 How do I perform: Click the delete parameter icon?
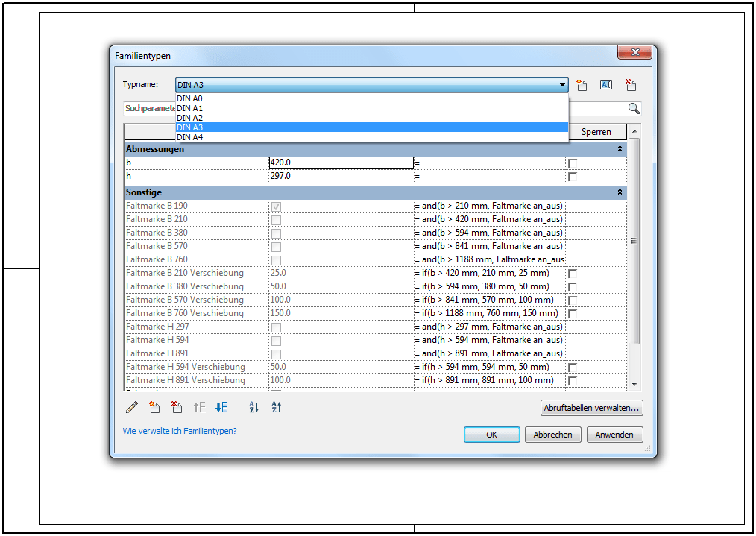click(x=177, y=407)
